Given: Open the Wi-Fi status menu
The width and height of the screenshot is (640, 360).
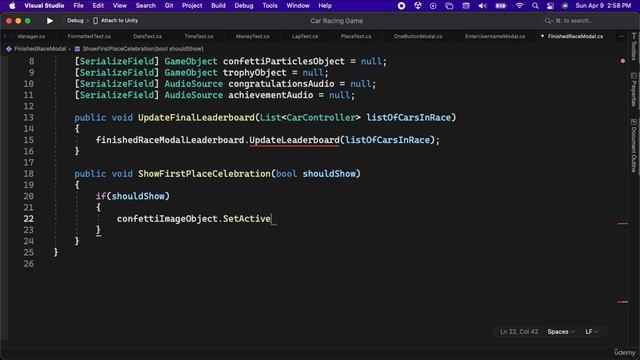Looking at the screenshot, I should click(519, 6).
